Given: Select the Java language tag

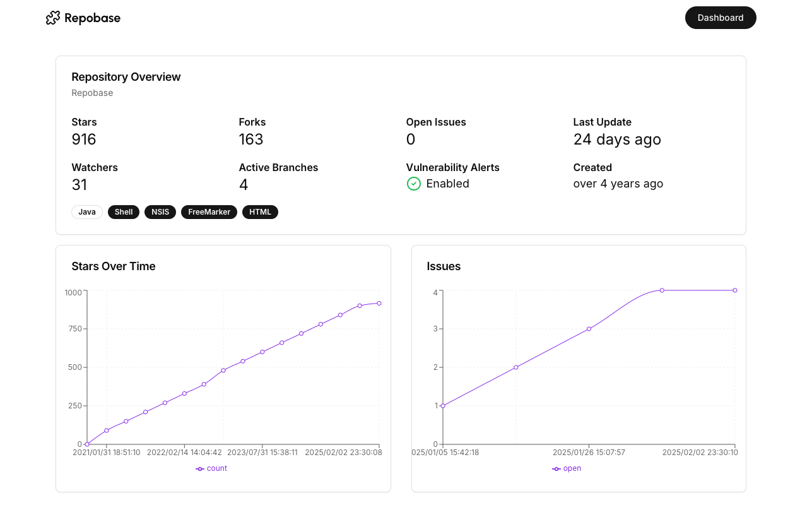Looking at the screenshot, I should pyautogui.click(x=87, y=212).
